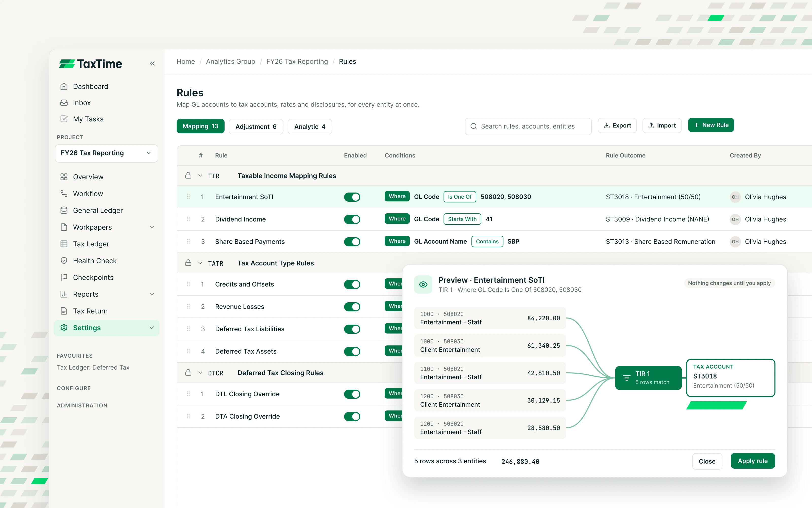Click the Export button
812x508 pixels.
coord(617,125)
